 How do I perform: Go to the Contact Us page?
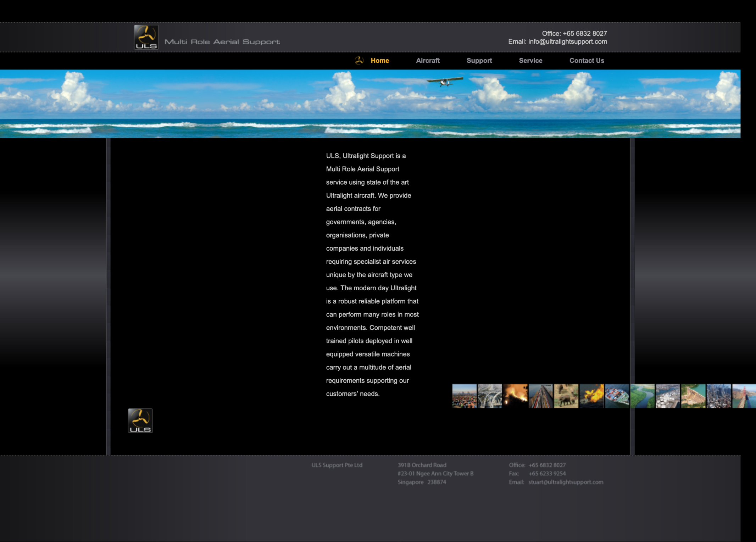click(587, 61)
